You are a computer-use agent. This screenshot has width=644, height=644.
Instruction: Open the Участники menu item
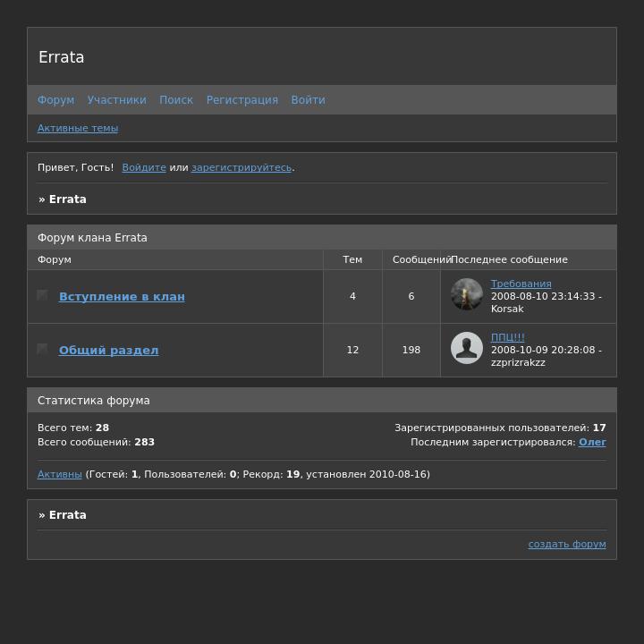point(116,100)
